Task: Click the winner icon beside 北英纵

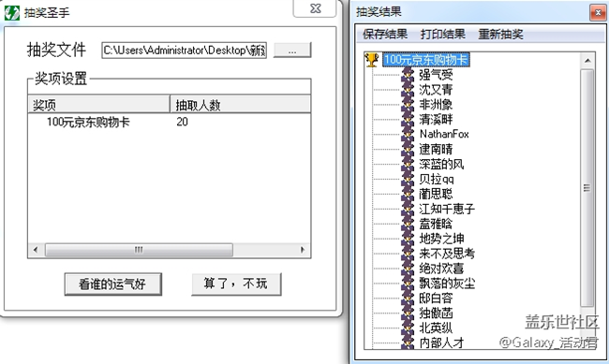Action: pos(408,328)
